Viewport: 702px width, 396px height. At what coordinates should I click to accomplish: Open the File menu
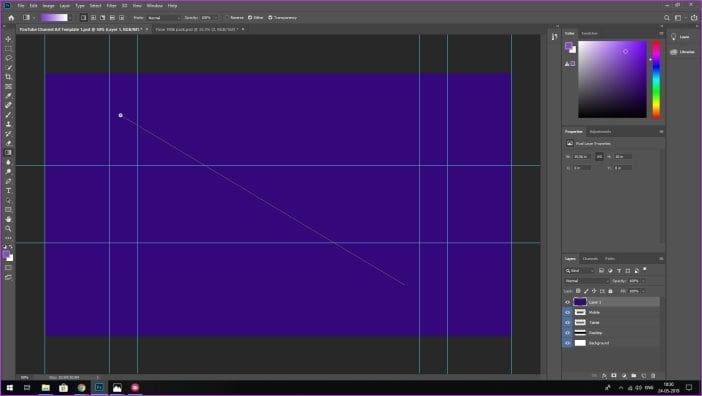point(21,6)
